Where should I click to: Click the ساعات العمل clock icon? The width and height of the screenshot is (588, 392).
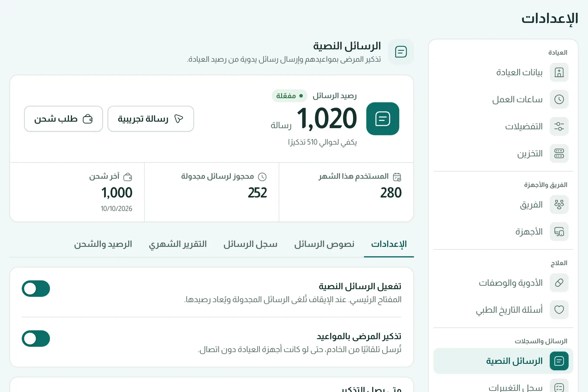pos(559,99)
